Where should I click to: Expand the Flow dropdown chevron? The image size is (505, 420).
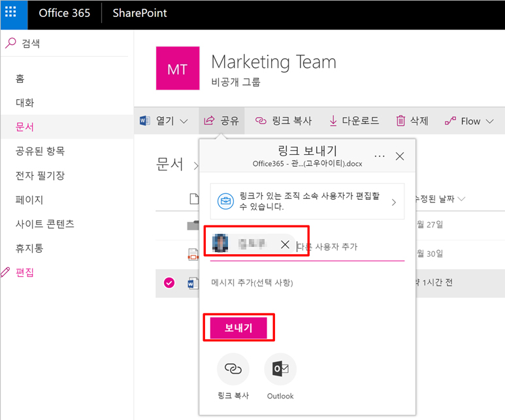[490, 121]
